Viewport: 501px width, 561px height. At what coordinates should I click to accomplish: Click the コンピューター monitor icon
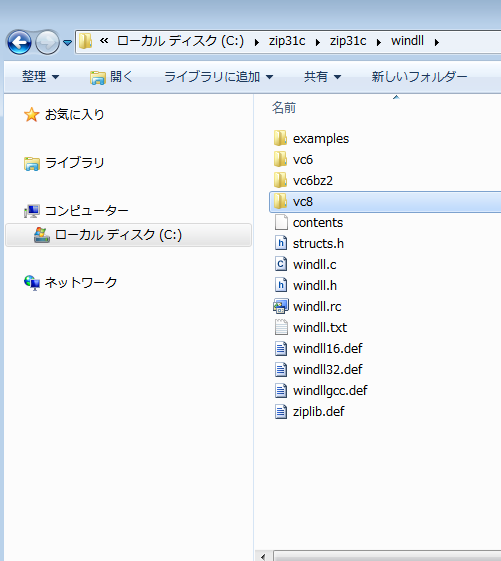click(x=31, y=211)
